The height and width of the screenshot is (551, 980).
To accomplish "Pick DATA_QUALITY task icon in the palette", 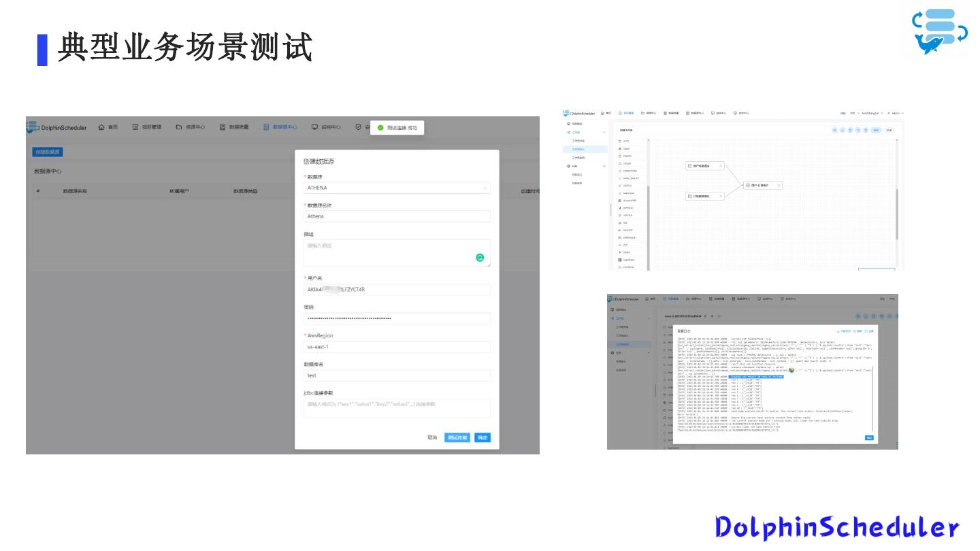I will 619,178.
